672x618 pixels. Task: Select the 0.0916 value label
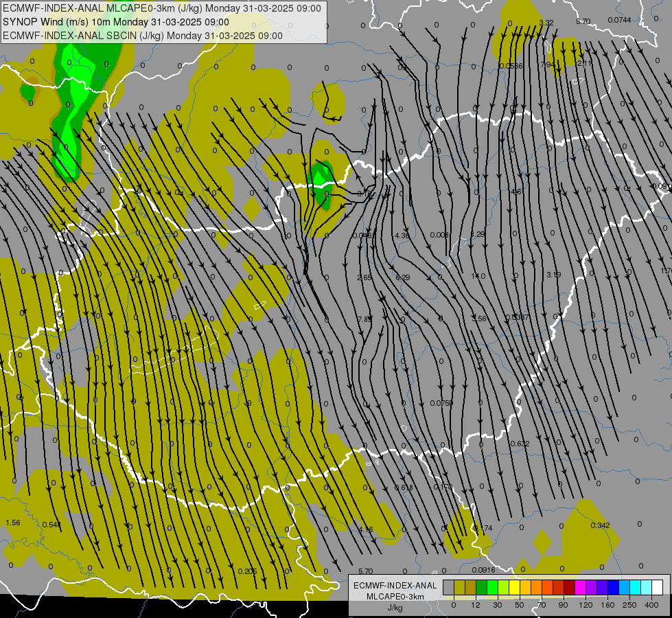(x=483, y=570)
